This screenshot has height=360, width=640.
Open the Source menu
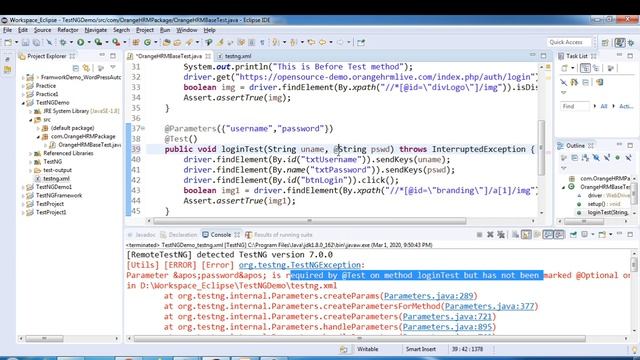coord(42,30)
